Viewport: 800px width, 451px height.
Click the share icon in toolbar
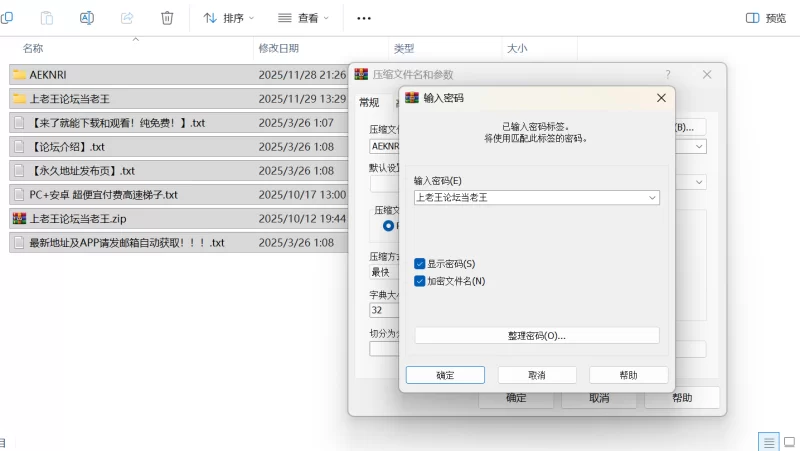pos(127,18)
